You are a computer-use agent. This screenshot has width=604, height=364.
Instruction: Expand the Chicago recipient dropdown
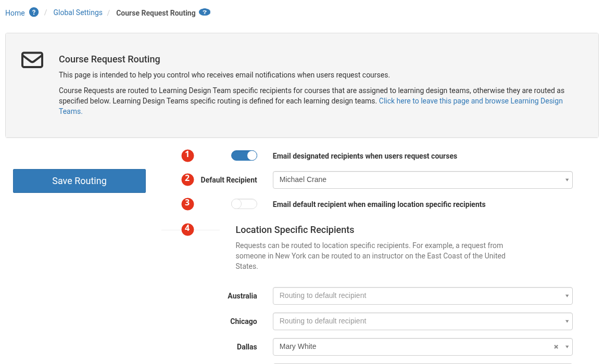[x=423, y=321]
